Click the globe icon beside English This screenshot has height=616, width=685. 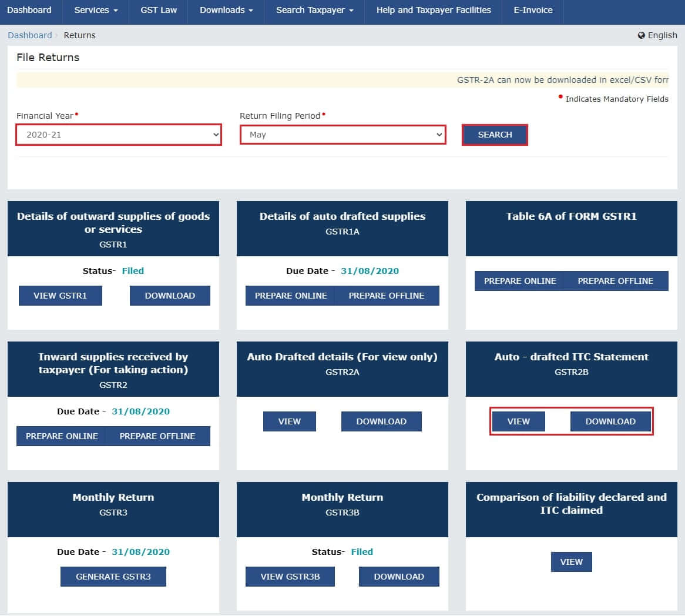[x=641, y=35]
